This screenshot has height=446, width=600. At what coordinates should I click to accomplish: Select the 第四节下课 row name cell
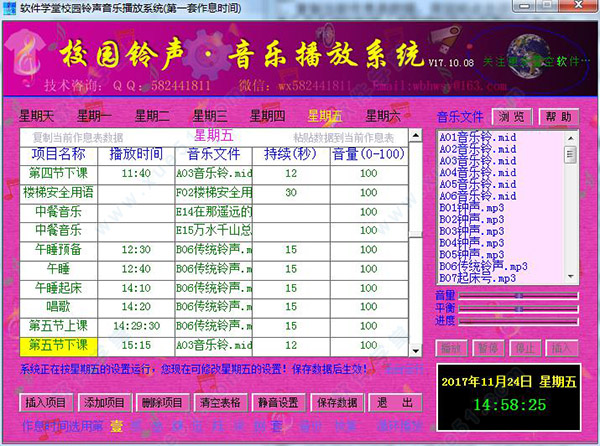pyautogui.click(x=59, y=173)
